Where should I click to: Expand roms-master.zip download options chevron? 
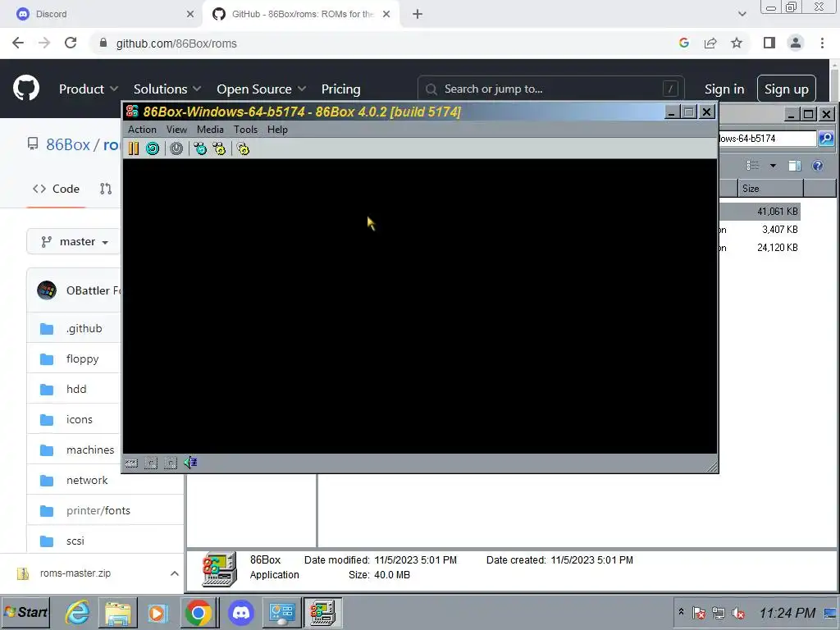(x=174, y=573)
